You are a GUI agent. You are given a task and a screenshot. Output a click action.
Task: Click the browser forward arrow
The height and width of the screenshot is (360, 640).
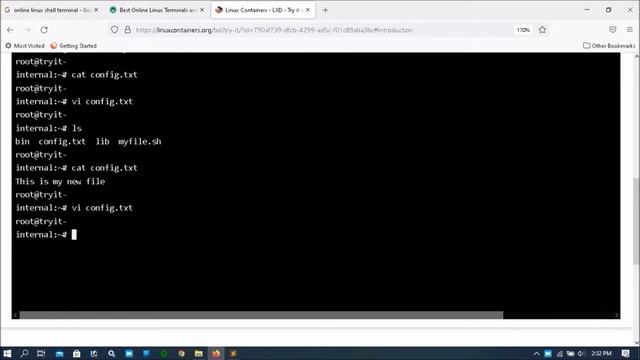tap(27, 30)
